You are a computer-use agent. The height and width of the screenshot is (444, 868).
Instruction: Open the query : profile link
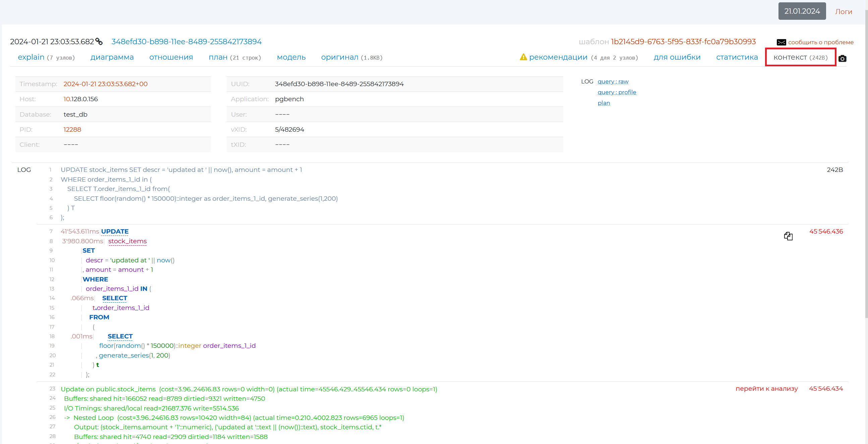point(616,92)
